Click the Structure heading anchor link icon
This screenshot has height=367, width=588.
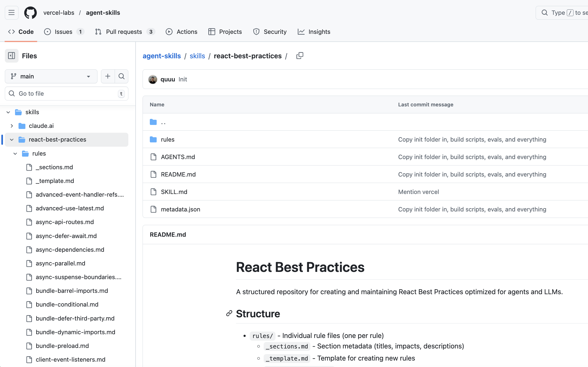pos(229,314)
